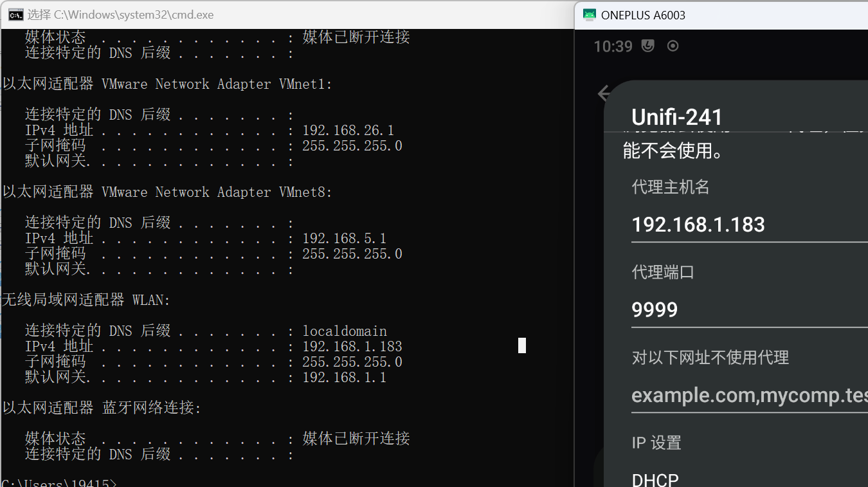The height and width of the screenshot is (487, 868).
Task: Click the cmd.exe window title text
Action: (x=120, y=15)
